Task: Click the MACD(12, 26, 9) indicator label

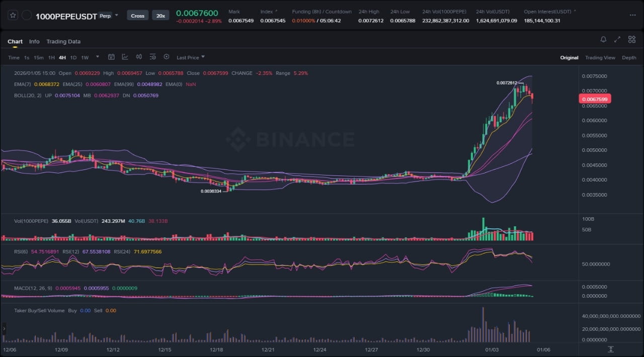Action: 34,288
